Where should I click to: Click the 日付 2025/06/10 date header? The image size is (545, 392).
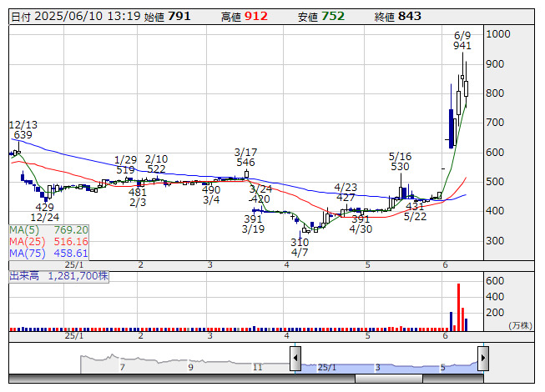point(75,17)
